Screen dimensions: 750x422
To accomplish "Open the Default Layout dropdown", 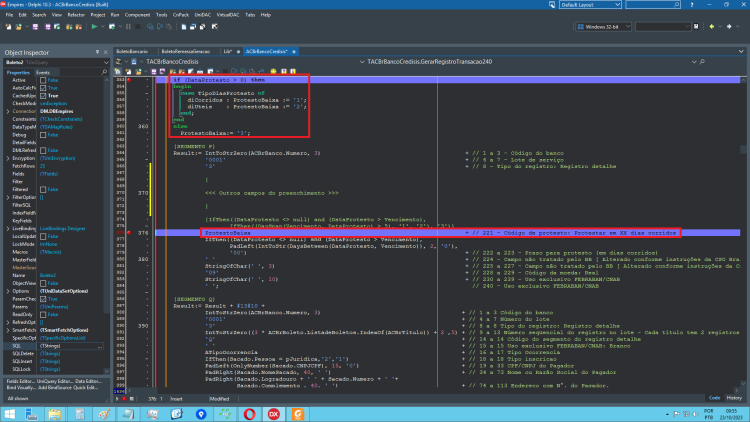I will (x=617, y=4).
